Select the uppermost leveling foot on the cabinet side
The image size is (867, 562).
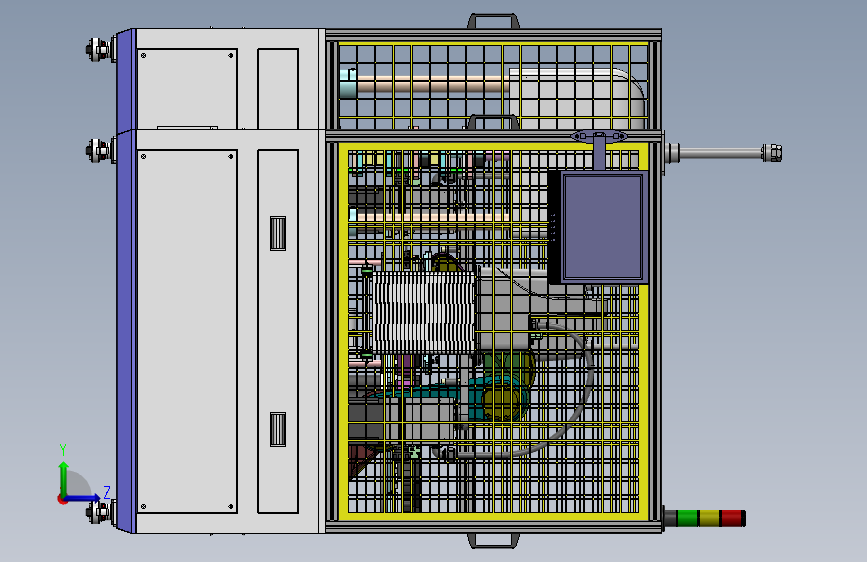(x=101, y=50)
